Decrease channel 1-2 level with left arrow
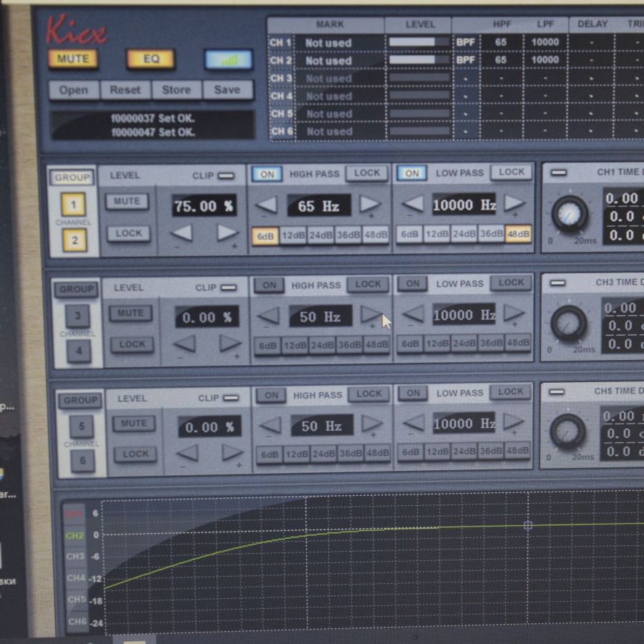Image resolution: width=644 pixels, height=644 pixels. 181,233
